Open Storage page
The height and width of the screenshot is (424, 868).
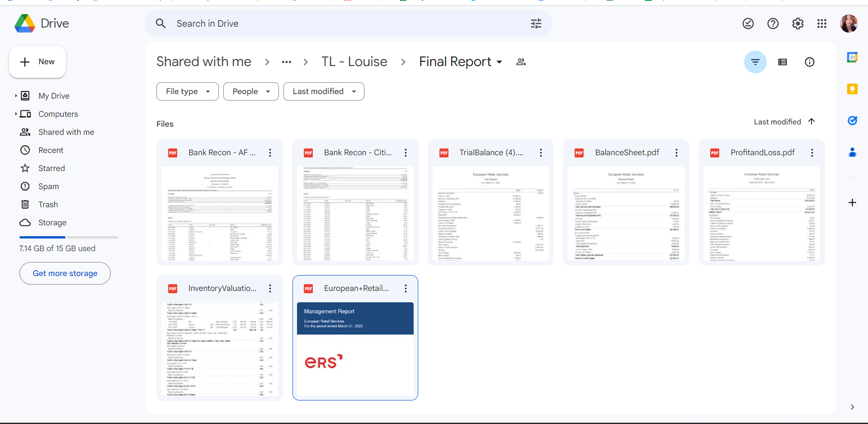point(52,223)
